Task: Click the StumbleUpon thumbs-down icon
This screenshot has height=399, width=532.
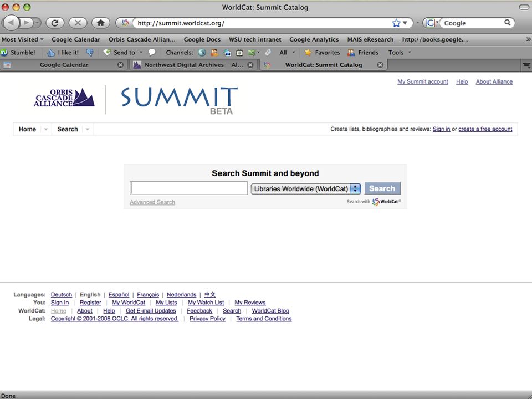Action: tap(90, 52)
